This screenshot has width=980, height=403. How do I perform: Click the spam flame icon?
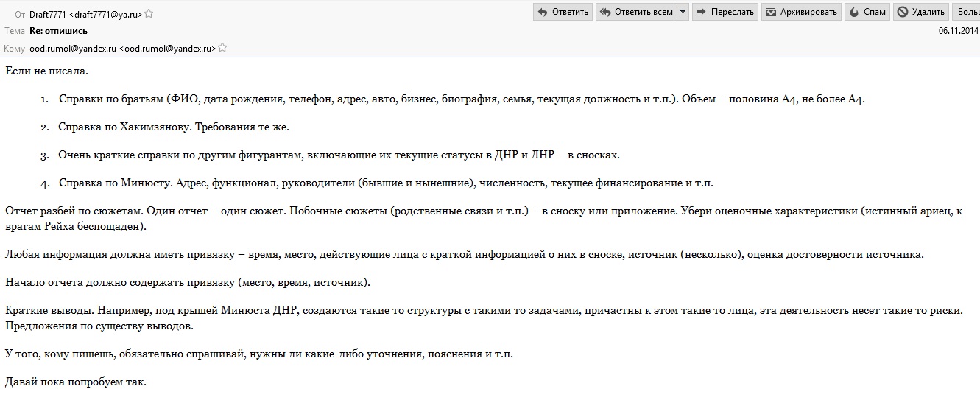coord(855,12)
